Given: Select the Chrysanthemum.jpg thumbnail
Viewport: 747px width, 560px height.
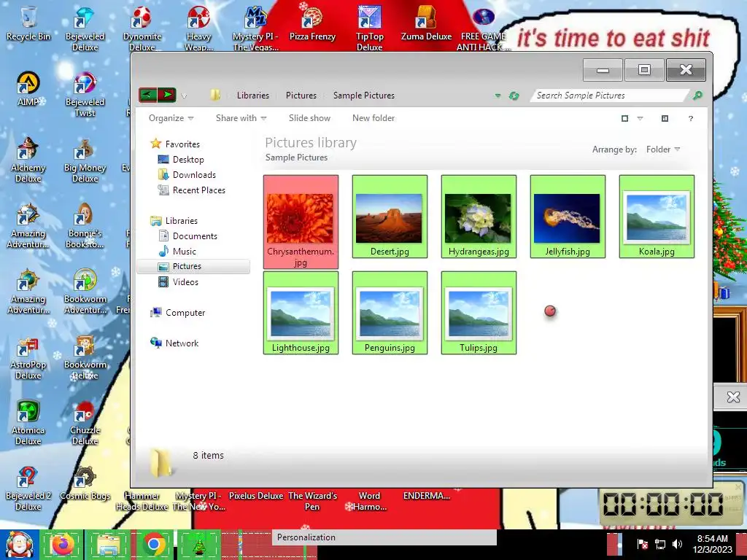Looking at the screenshot, I should [301, 222].
